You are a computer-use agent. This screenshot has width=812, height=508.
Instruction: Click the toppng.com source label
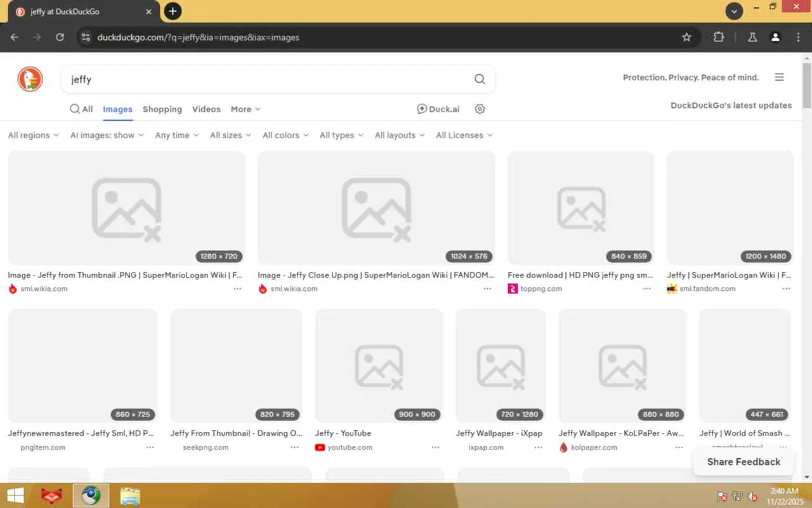tap(541, 289)
